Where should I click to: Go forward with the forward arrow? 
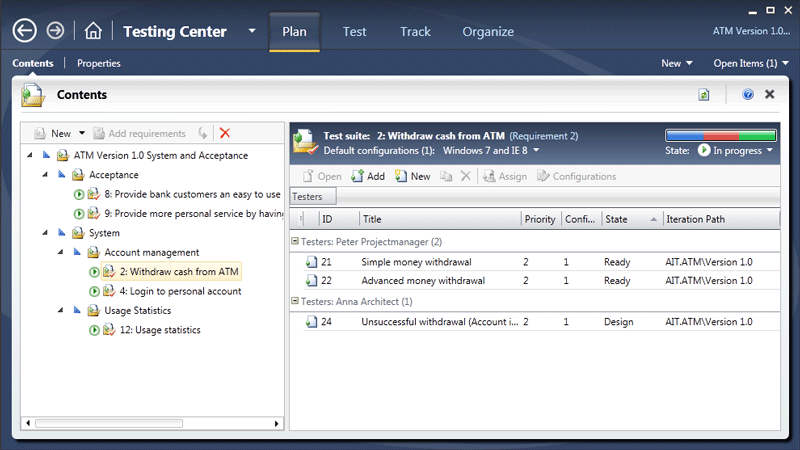[55, 31]
